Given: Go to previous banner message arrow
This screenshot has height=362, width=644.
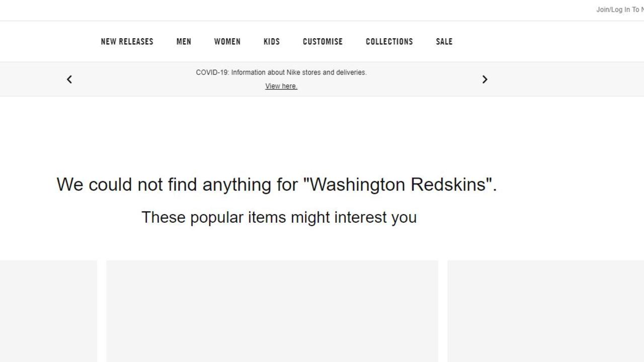Looking at the screenshot, I should 69,79.
